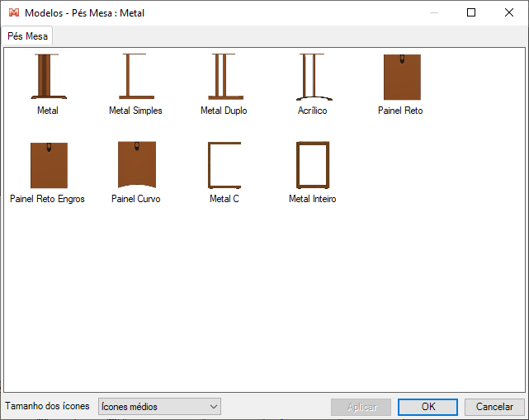Screen dimensions: 529x420
Task: Select the Metal table leg model icon
Action: click(49, 76)
